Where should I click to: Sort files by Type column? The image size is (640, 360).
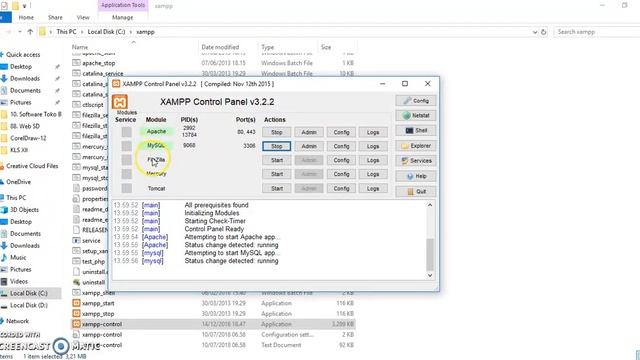(268, 47)
